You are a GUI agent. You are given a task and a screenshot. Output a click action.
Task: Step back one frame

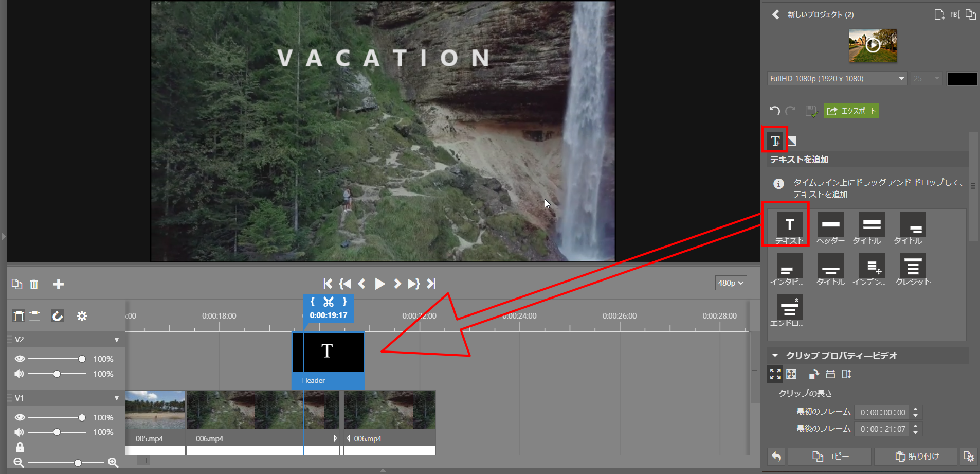(x=361, y=284)
